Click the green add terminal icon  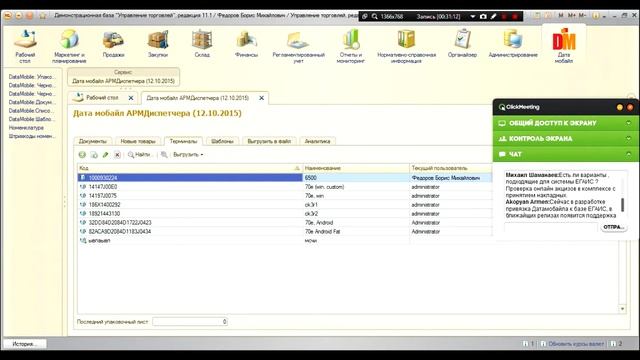82,155
